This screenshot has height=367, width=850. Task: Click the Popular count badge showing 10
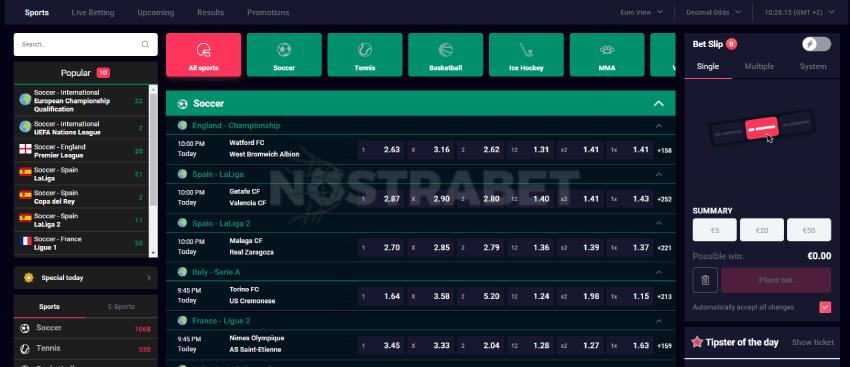[103, 73]
